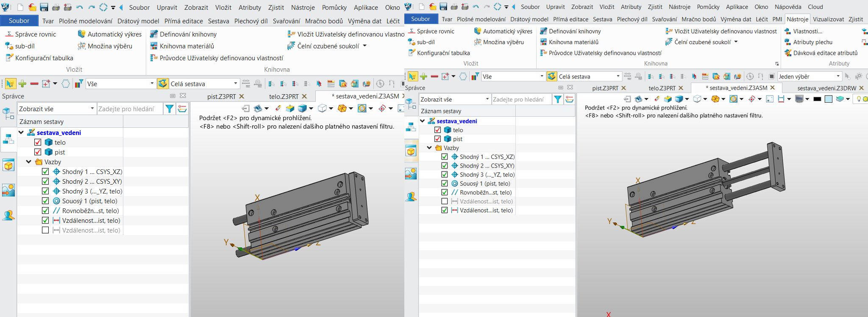The height and width of the screenshot is (317, 868).
Task: Click 'Konfigurační tabulka' in the left window ribbon
Action: click(44, 58)
